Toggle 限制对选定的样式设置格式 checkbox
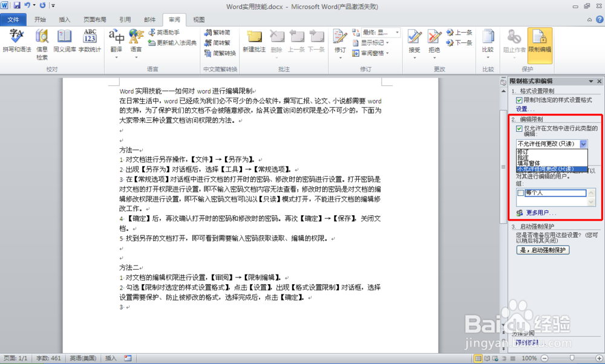The image size is (605, 364). click(x=519, y=100)
